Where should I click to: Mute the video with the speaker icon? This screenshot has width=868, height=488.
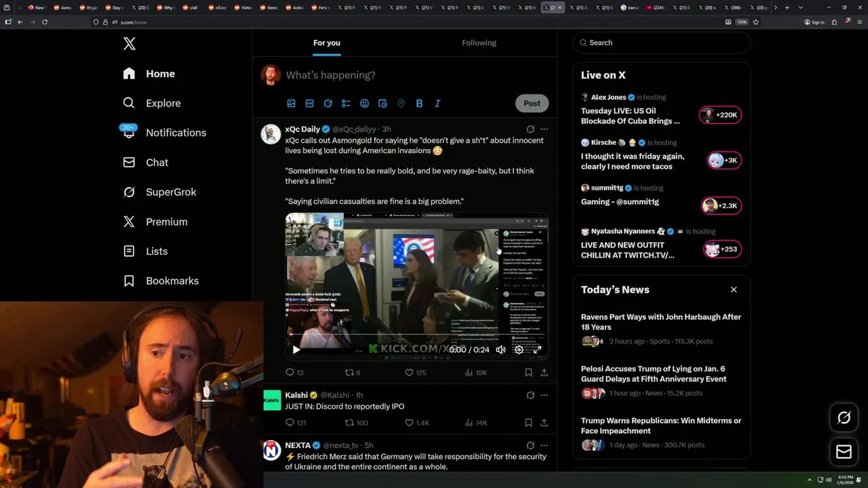500,350
